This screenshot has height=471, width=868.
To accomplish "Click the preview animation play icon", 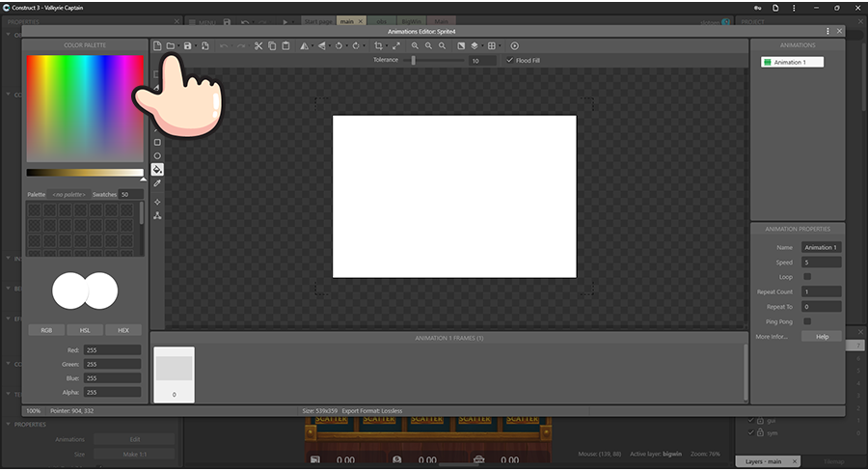I will (x=515, y=45).
